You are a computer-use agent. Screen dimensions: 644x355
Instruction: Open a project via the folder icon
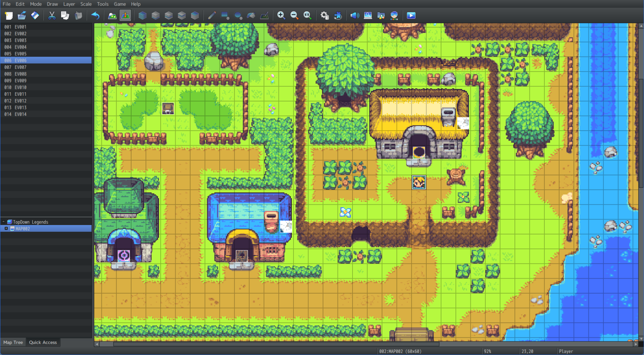[22, 15]
